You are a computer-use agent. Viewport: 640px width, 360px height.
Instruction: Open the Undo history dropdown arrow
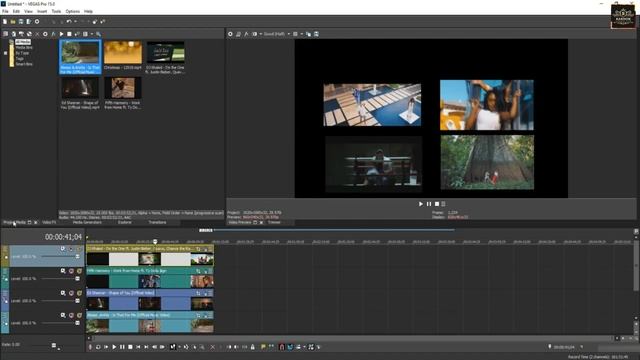pyautogui.click(x=75, y=22)
